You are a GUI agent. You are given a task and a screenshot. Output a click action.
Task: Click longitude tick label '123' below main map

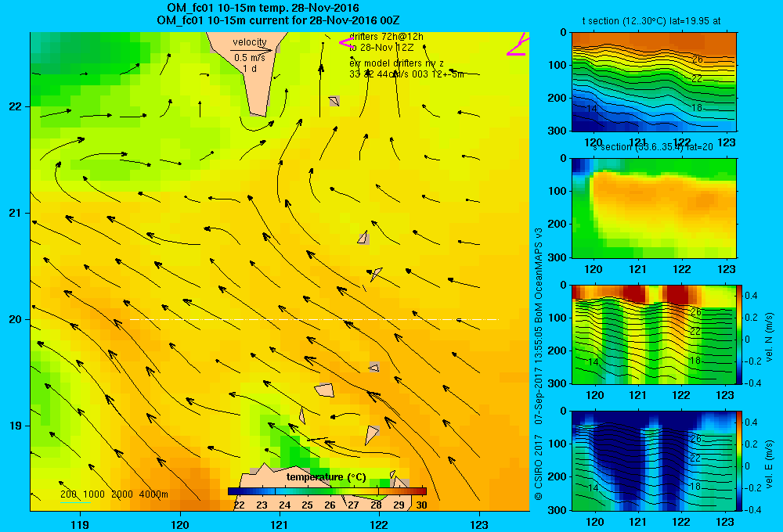[x=479, y=525]
